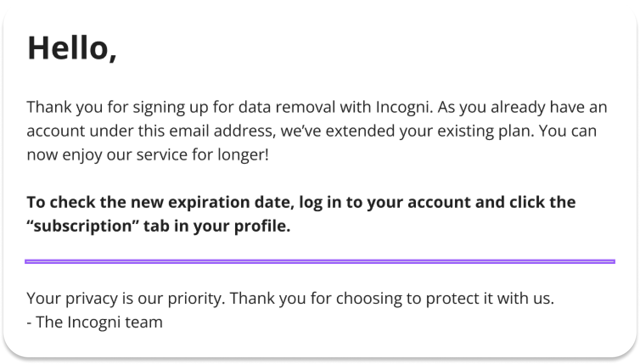Click the sentence "Your privacy is our priority."

126,298
